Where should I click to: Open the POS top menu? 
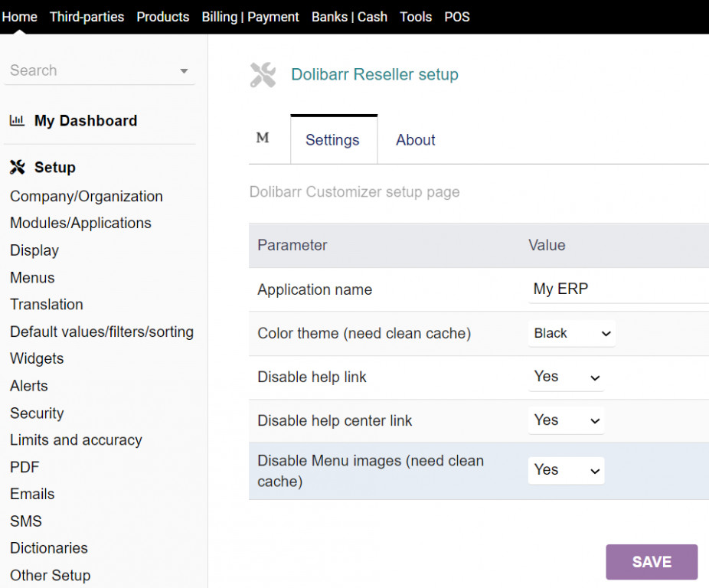pos(457,17)
